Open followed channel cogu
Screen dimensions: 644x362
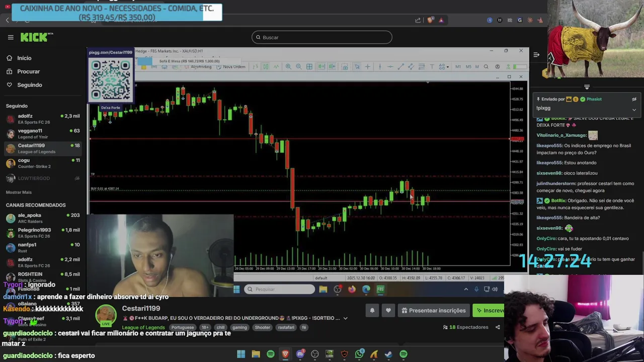click(x=43, y=163)
